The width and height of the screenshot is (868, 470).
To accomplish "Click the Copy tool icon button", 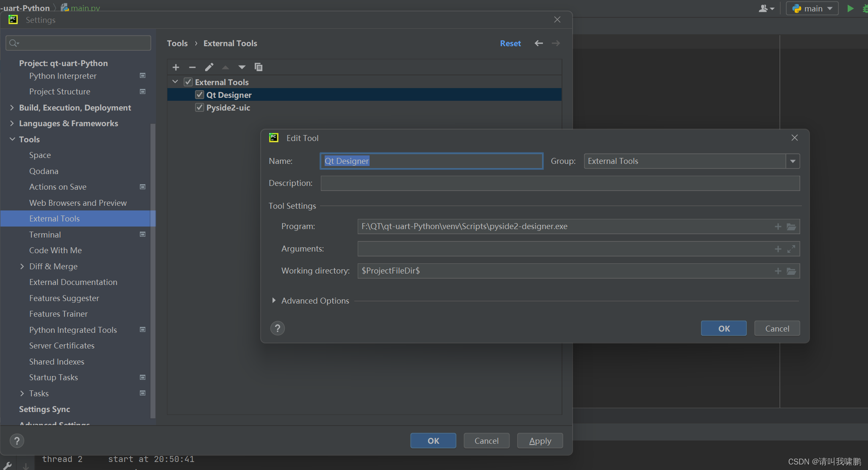I will click(x=259, y=67).
